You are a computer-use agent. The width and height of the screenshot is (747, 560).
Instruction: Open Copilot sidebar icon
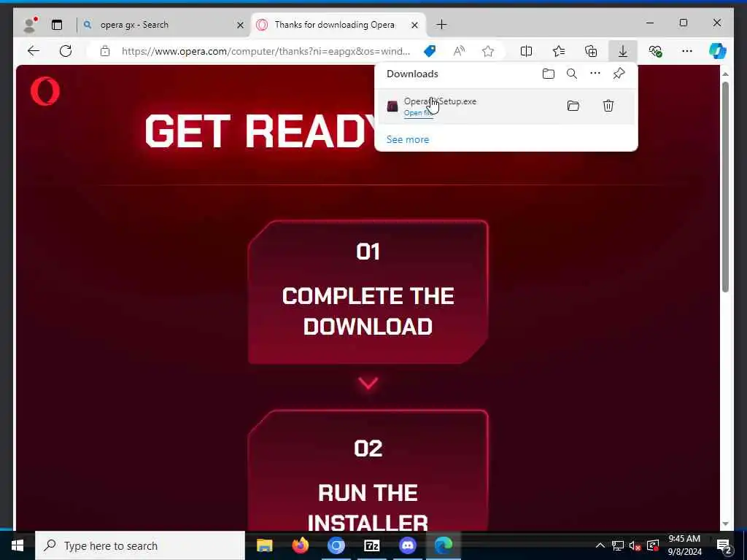point(718,51)
